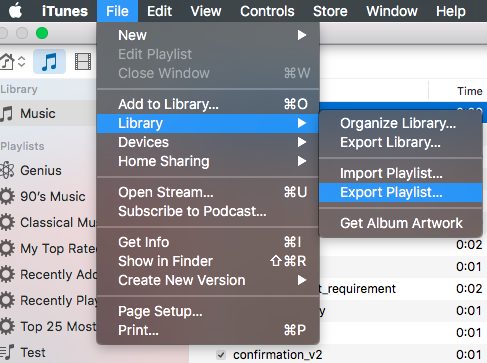Image resolution: width=487 pixels, height=363 pixels.
Task: Sort the song list by Time column
Action: 470,91
